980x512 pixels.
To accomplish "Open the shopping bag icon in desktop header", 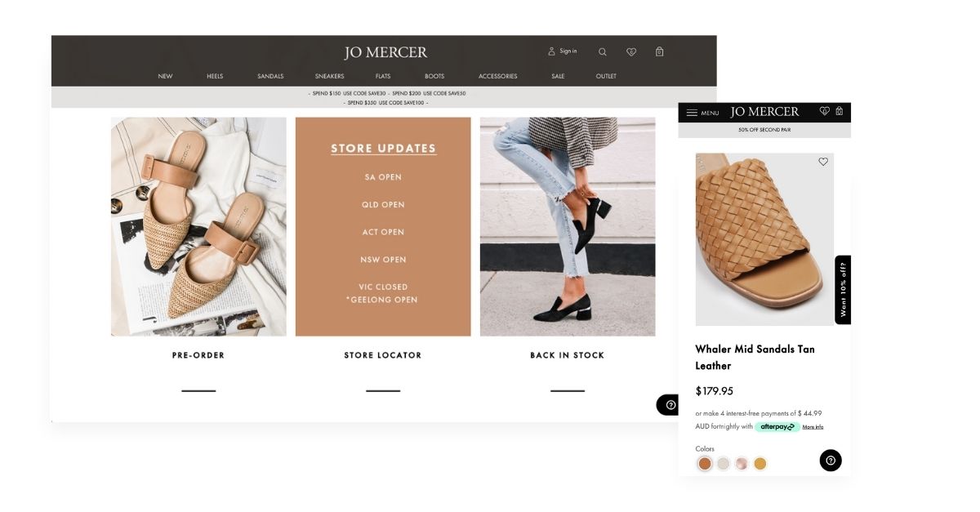I will [659, 51].
